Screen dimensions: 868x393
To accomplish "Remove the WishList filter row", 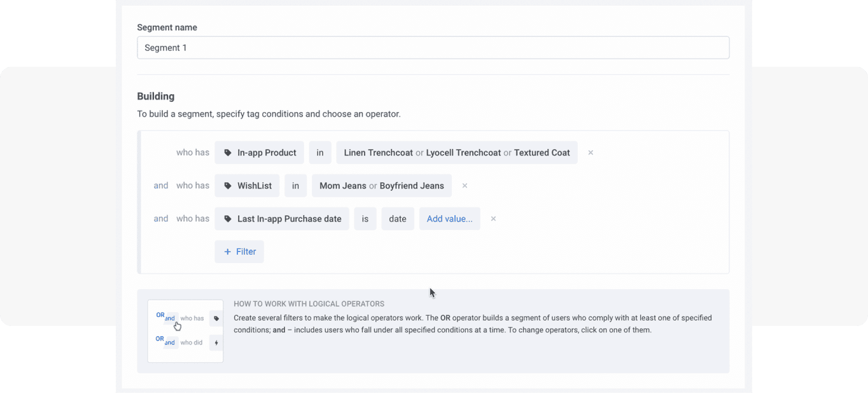I will (x=465, y=186).
